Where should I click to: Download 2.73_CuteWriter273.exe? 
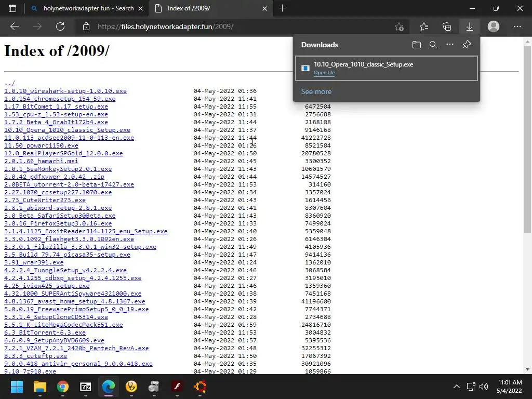(x=45, y=200)
